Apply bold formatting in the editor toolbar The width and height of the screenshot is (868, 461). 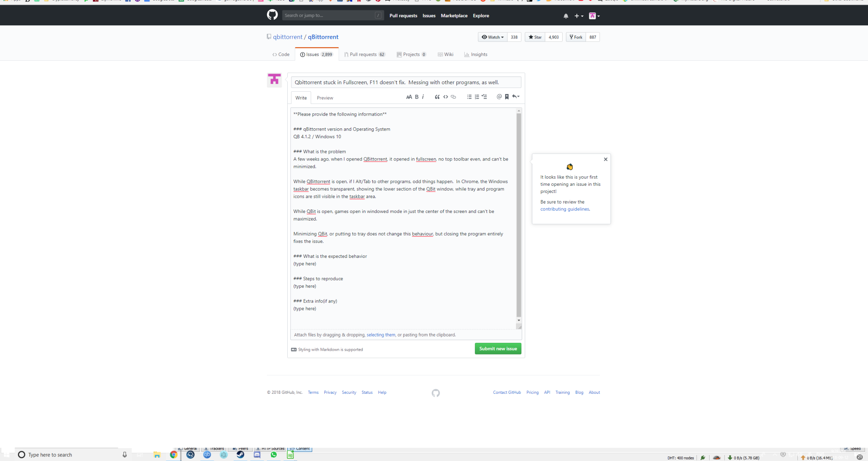pyautogui.click(x=417, y=97)
